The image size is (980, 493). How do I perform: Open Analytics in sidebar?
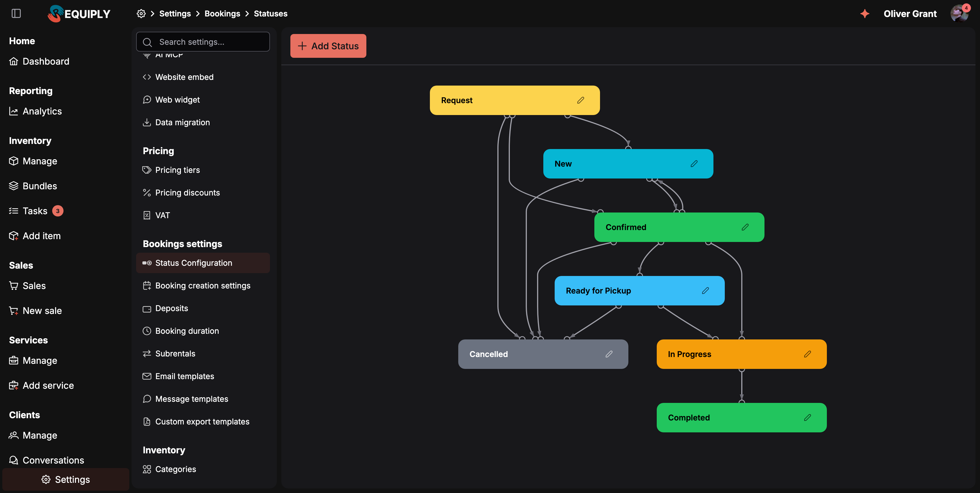pos(35,111)
